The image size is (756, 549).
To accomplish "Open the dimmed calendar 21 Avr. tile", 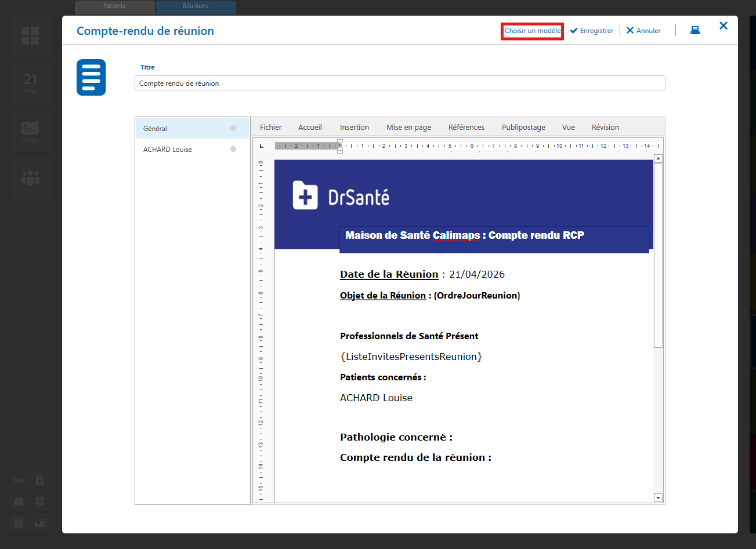I will 30,83.
